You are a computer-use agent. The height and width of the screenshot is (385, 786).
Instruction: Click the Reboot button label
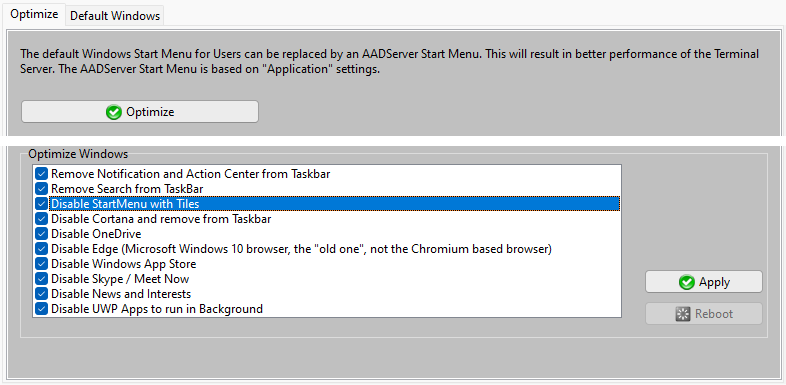click(714, 314)
